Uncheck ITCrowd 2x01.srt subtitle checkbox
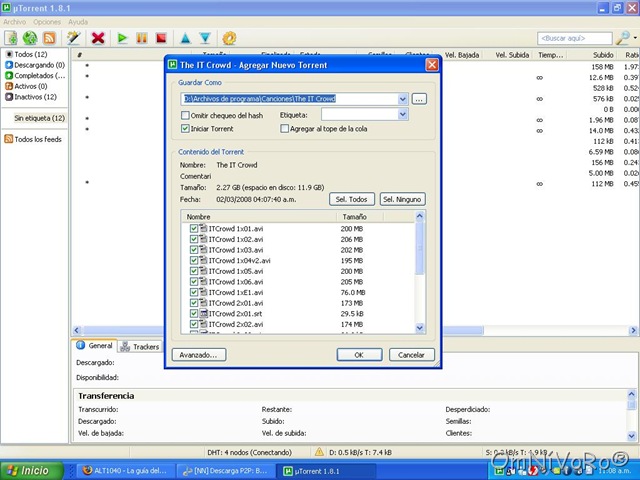Screen dimensions: 640x480 (x=194, y=313)
